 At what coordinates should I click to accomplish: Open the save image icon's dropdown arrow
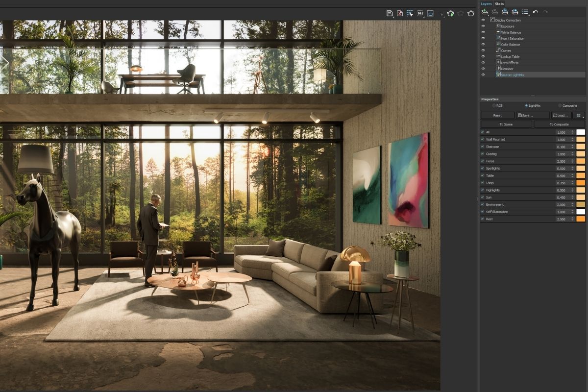coord(393,17)
